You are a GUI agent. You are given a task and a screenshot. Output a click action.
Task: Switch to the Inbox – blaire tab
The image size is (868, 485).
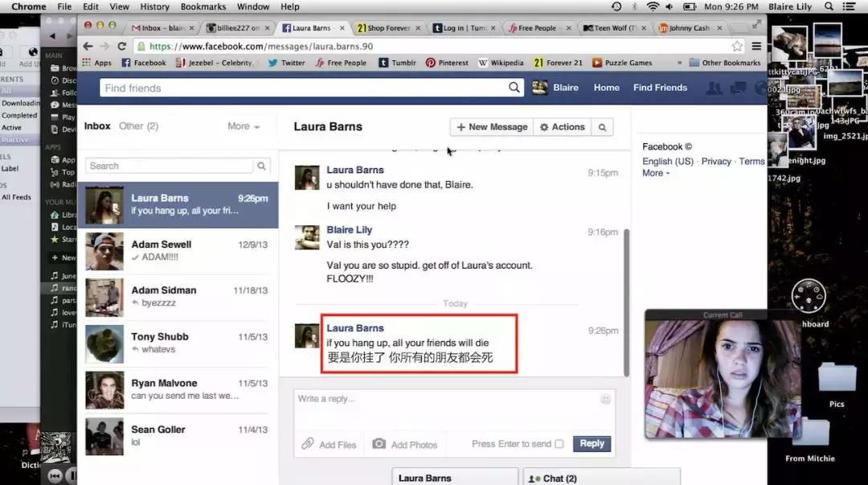[162, 27]
